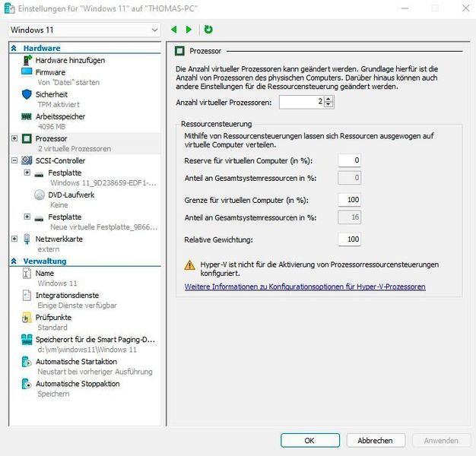The width and height of the screenshot is (476, 456).
Task: Click the Netzwerkkarte adapter icon
Action: pyautogui.click(x=27, y=239)
